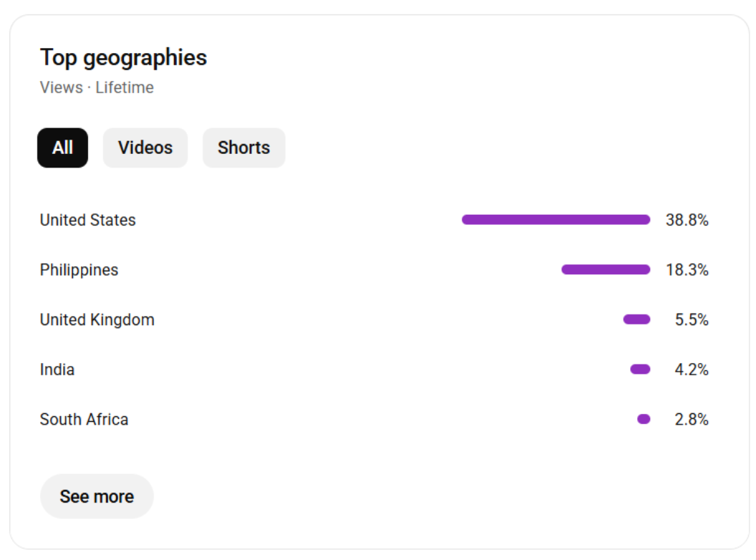This screenshot has height=560, width=756.
Task: Click the India purple bar
Action: pos(640,370)
